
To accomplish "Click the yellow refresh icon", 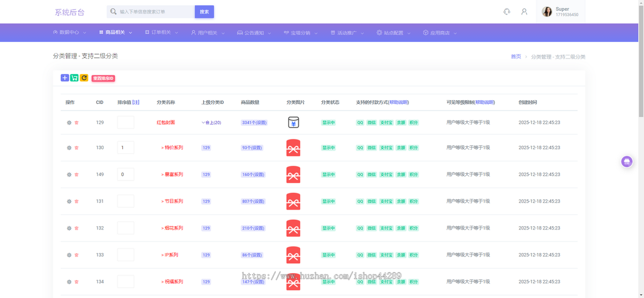I will click(x=84, y=78).
